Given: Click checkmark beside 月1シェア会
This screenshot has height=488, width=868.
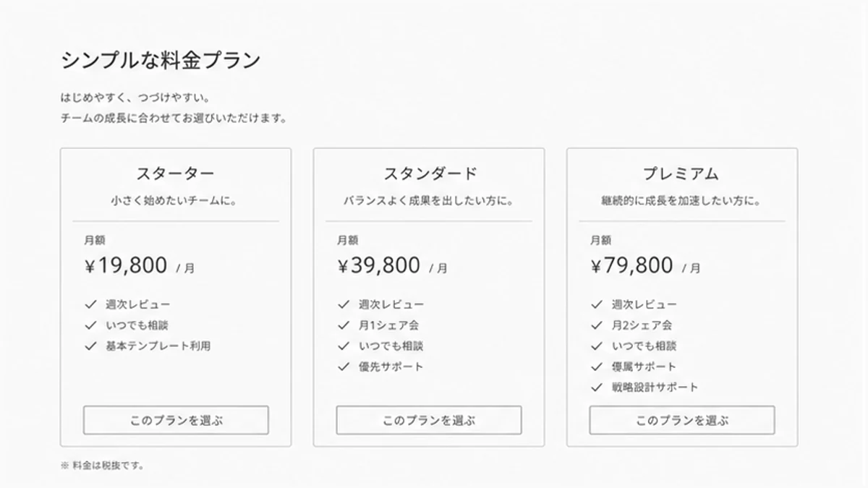Looking at the screenshot, I should pos(344,325).
